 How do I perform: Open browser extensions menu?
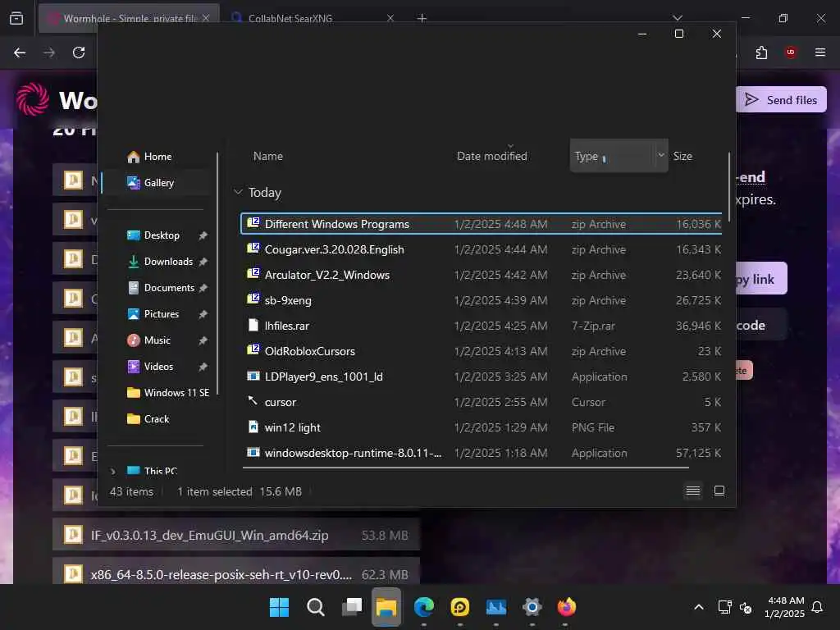(x=761, y=52)
